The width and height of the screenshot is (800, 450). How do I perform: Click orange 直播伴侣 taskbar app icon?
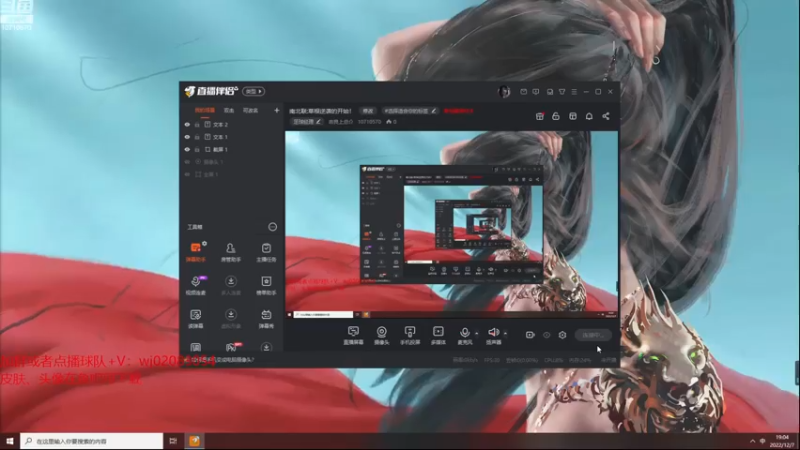tap(194, 441)
